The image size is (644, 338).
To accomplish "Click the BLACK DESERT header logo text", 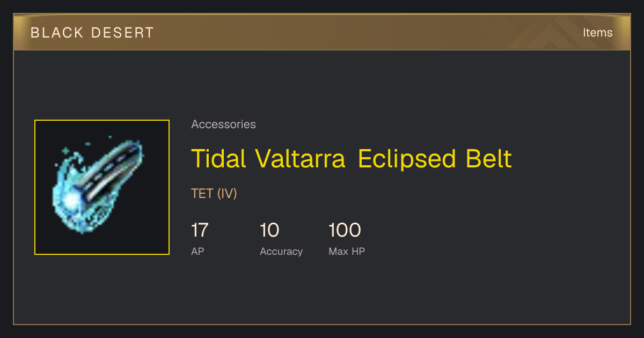I will 92,33.
